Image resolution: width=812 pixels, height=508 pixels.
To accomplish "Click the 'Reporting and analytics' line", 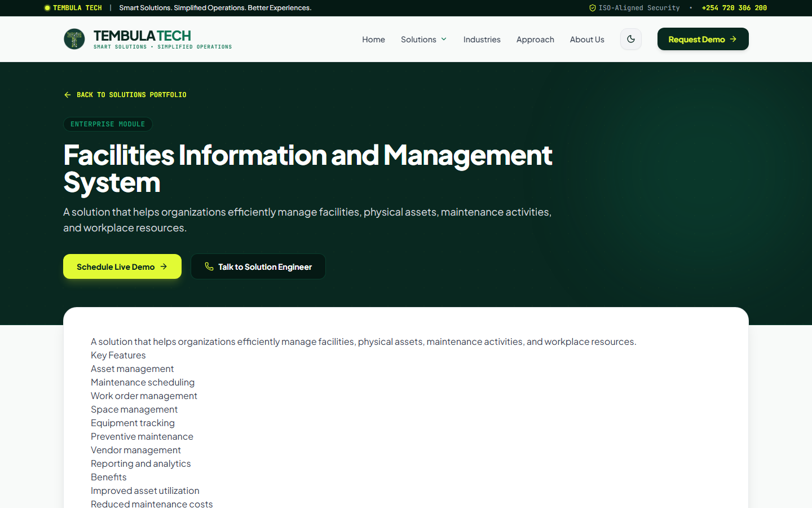I will (x=141, y=463).
